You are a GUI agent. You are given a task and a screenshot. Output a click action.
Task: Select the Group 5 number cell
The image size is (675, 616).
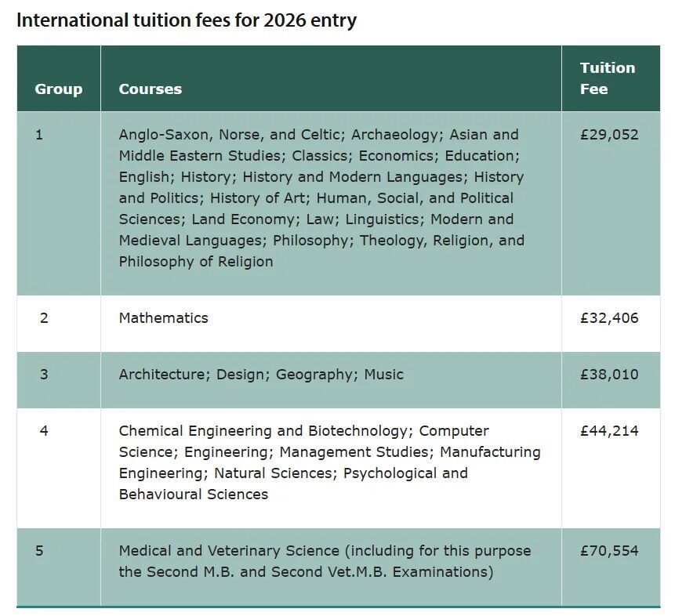(39, 551)
